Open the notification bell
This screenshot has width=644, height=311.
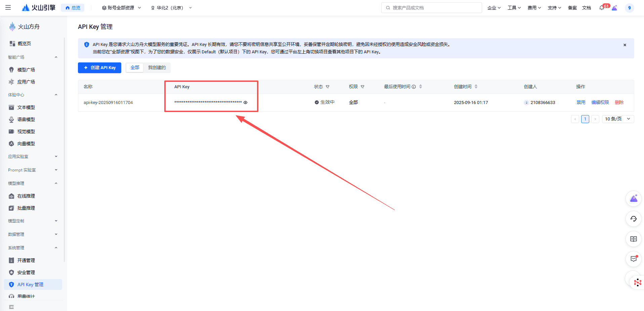[601, 8]
